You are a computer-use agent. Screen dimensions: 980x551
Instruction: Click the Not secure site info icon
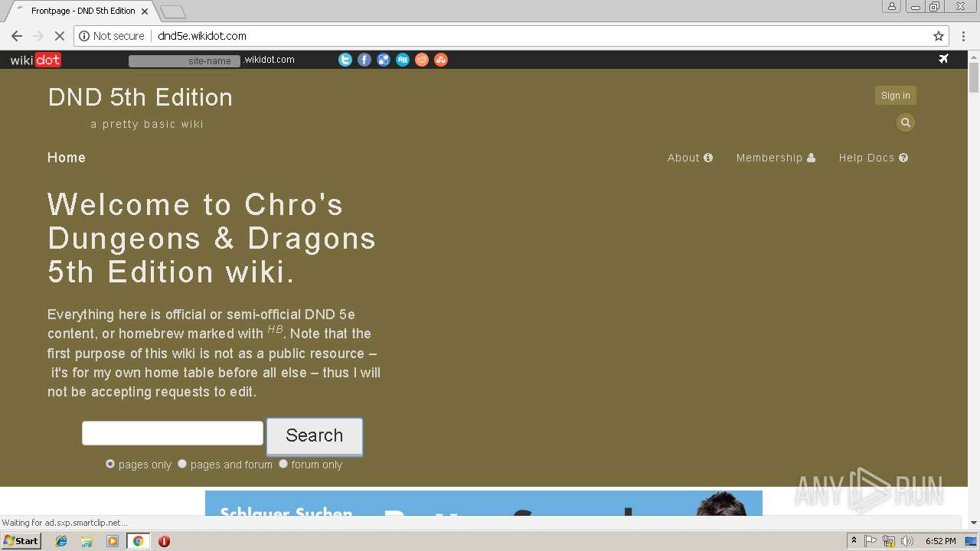tap(112, 36)
